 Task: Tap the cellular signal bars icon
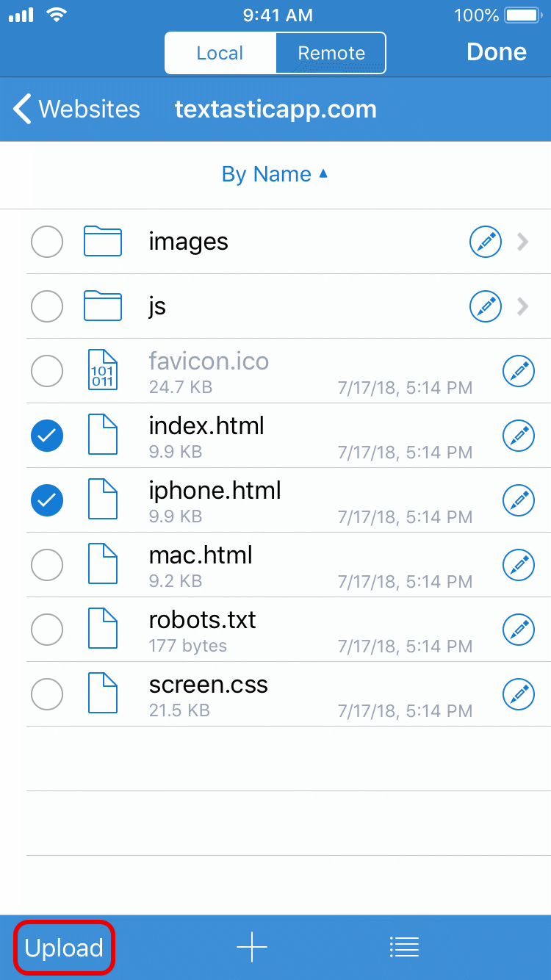(x=21, y=15)
